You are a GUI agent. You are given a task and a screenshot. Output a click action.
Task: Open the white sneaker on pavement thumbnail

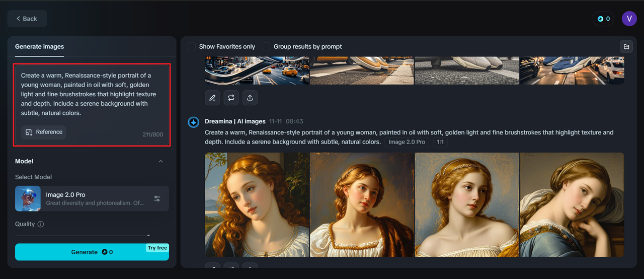467,70
